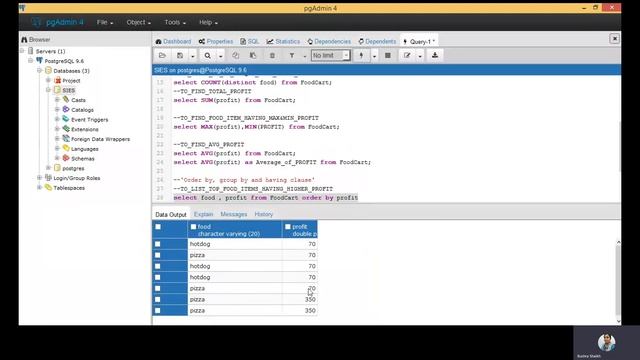This screenshot has height=360, width=640.
Task: Click the Catalogs node icon
Action: pyautogui.click(x=66, y=109)
